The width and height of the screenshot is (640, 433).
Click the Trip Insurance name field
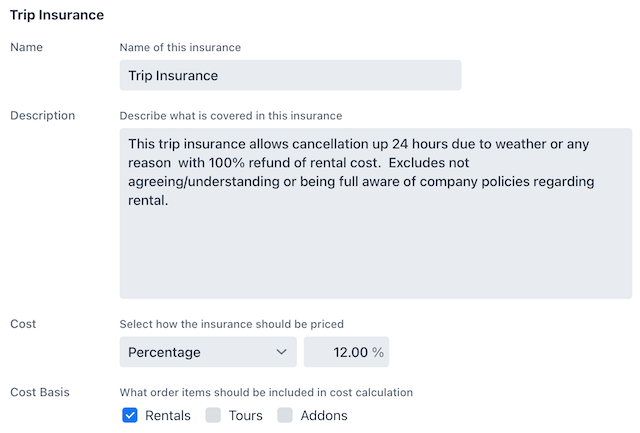pyautogui.click(x=290, y=75)
